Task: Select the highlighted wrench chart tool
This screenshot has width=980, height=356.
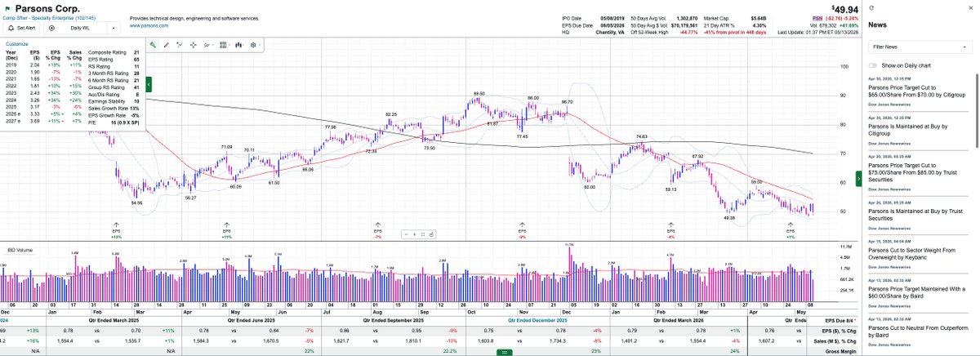Action: [x=153, y=45]
